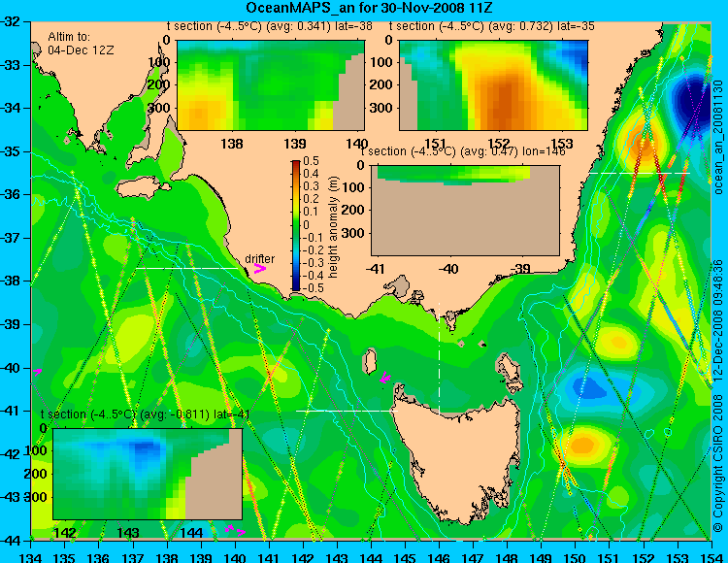
Task: Click the 146 longitude axis label
Action: pos(439,556)
